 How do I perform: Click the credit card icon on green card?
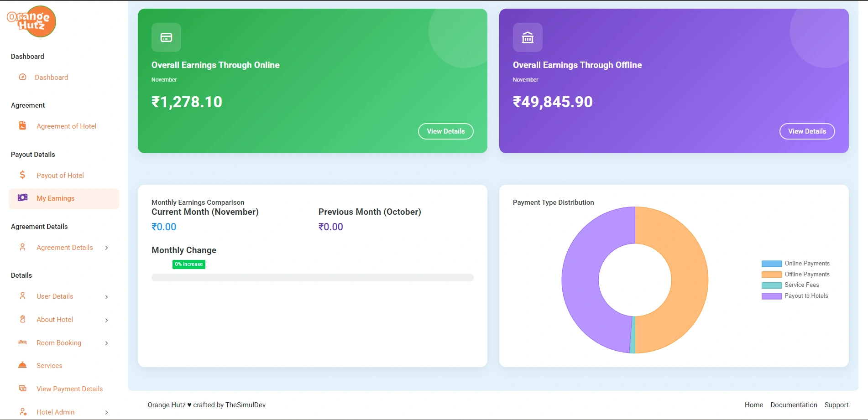pos(166,37)
